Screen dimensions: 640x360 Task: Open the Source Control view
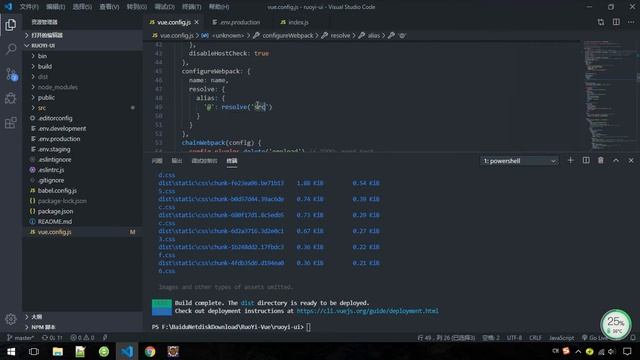pyautogui.click(x=11, y=74)
